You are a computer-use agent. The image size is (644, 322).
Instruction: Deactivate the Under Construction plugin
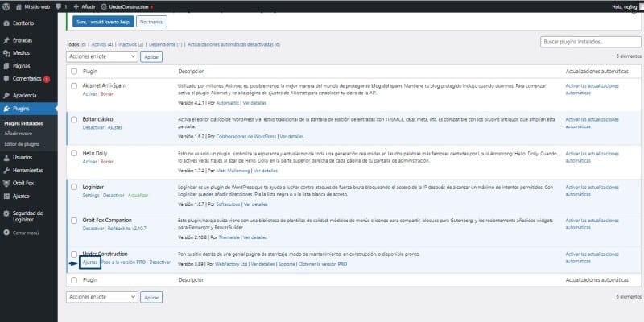click(x=159, y=262)
